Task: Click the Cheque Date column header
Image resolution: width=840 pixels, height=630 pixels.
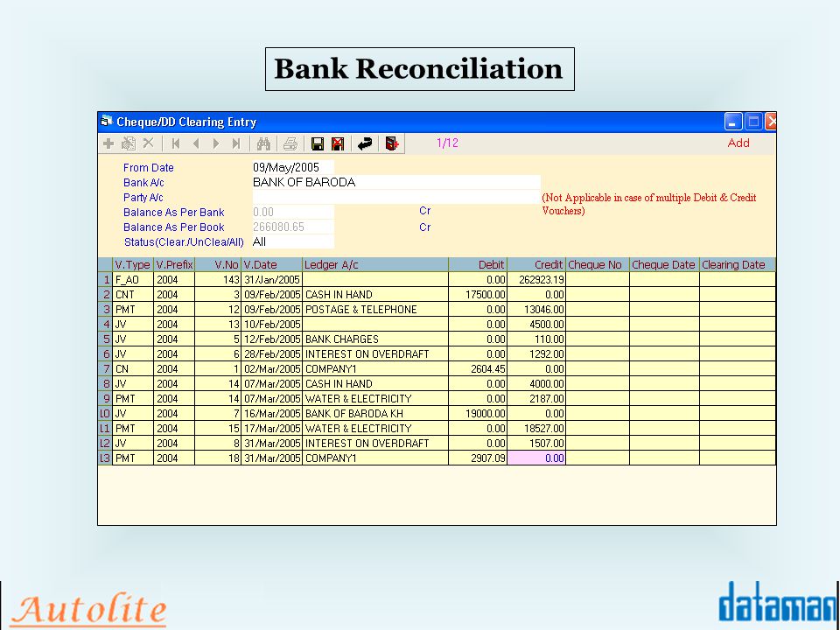Action: coord(664,264)
